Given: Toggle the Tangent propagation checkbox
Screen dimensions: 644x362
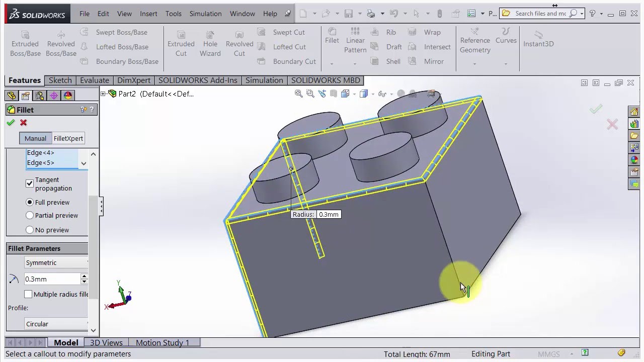Looking at the screenshot, I should tap(30, 184).
